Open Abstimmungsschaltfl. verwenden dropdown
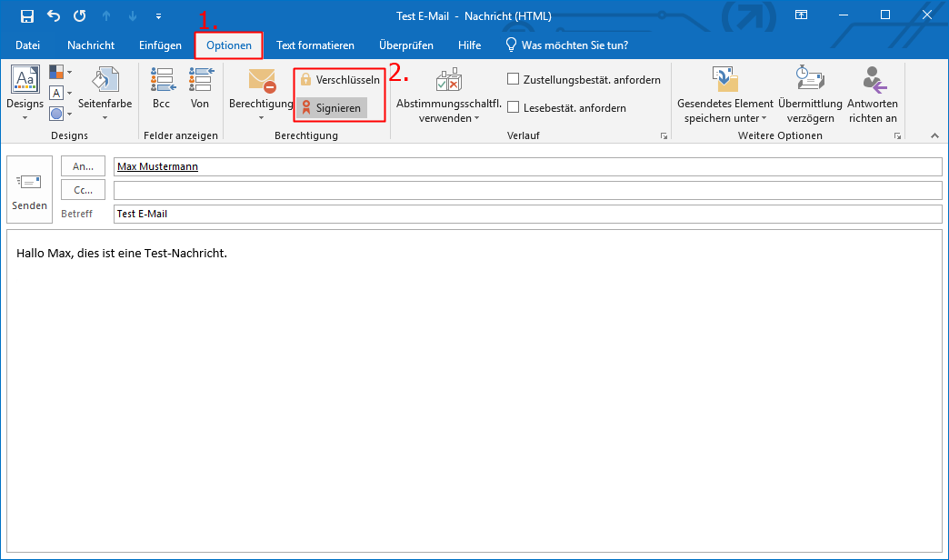This screenshot has width=949, height=560. [448, 102]
